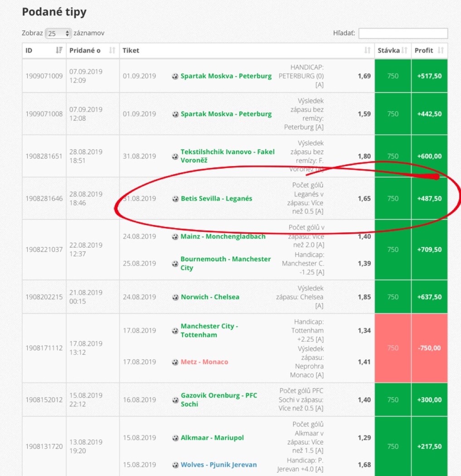This screenshot has height=476, width=461.
Task: Click soccer ball icon beside Metz - Monaco
Action: click(x=175, y=362)
